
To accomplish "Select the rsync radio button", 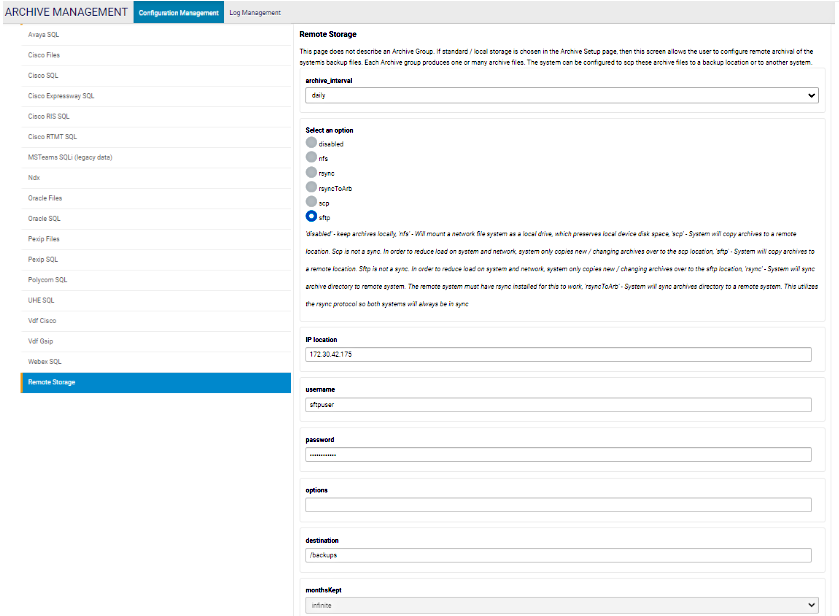I will [x=312, y=173].
